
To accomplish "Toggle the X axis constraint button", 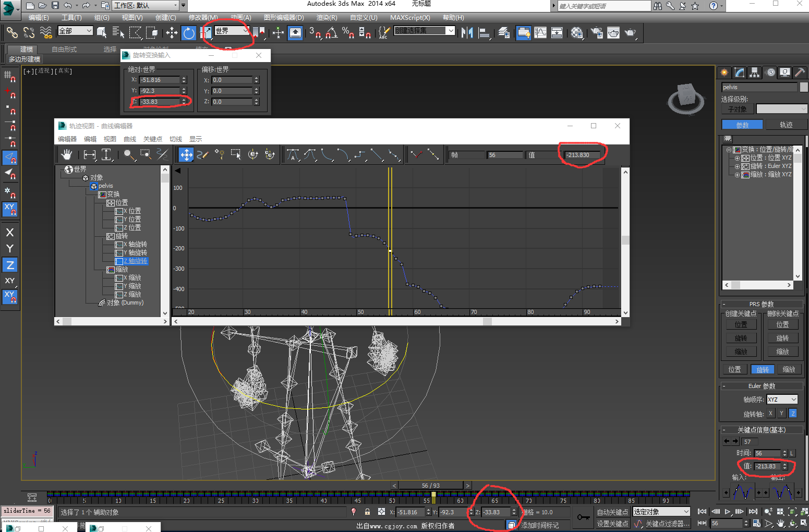I will pyautogui.click(x=10, y=233).
